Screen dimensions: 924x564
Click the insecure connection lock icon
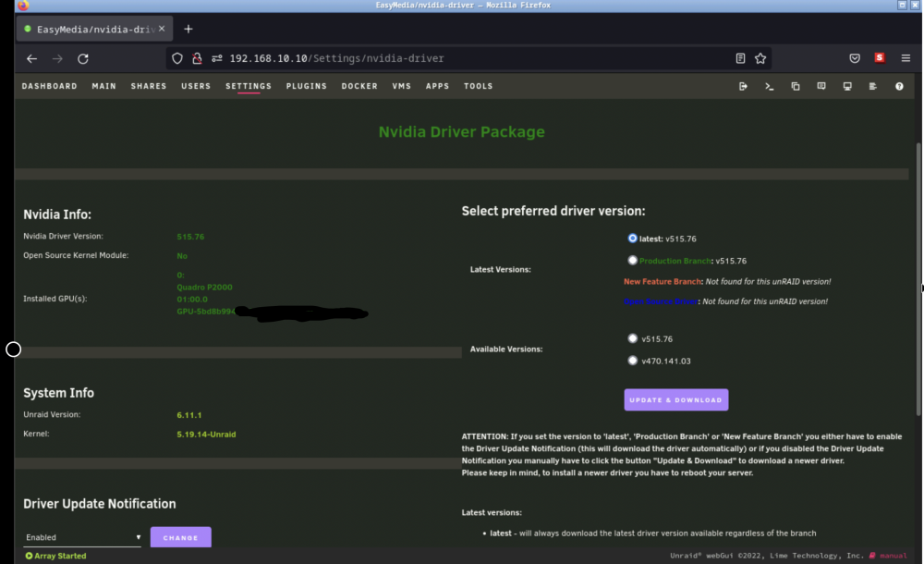[197, 58]
